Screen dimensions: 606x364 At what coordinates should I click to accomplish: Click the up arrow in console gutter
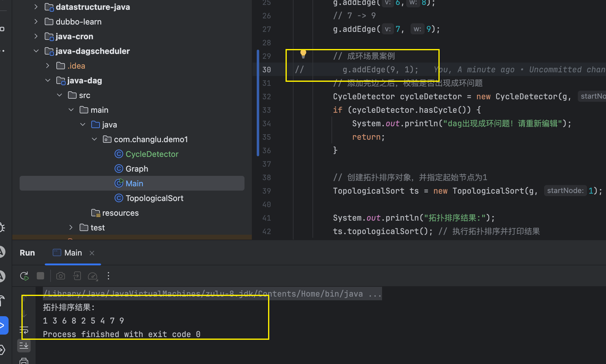tap(25, 298)
